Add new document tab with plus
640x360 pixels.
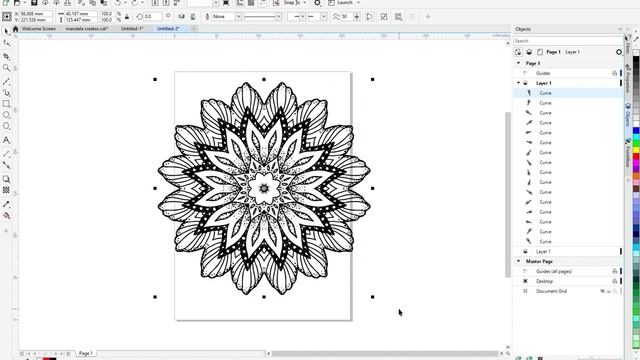tap(194, 29)
